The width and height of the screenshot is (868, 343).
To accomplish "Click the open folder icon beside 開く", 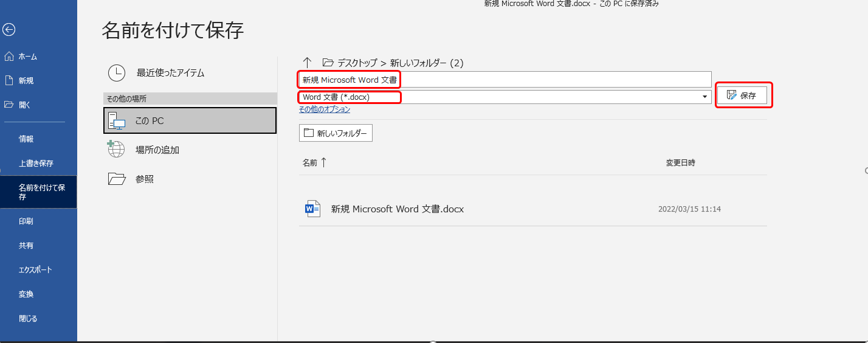I will pos(9,105).
